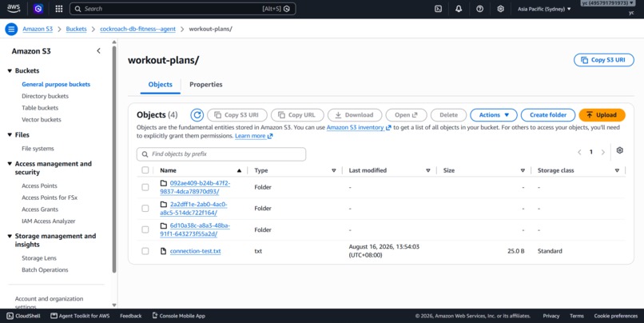The height and width of the screenshot is (323, 644).
Task: Open General purpose buckets
Action: [56, 84]
